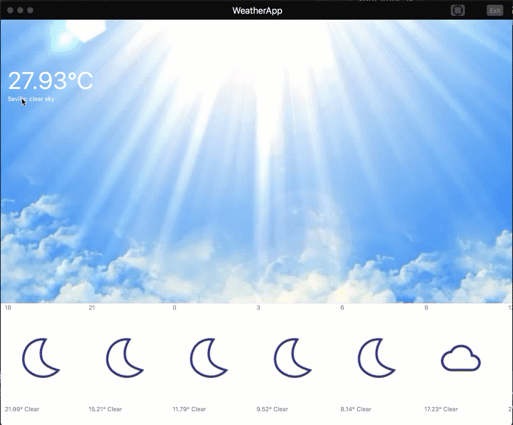Select the moon icon for hour 21
Screen dimensions: 513x425
click(x=125, y=358)
